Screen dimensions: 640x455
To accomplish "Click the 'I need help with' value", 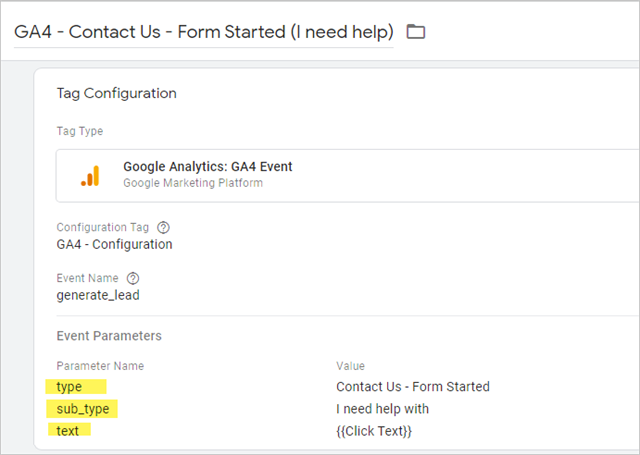I will coord(382,409).
